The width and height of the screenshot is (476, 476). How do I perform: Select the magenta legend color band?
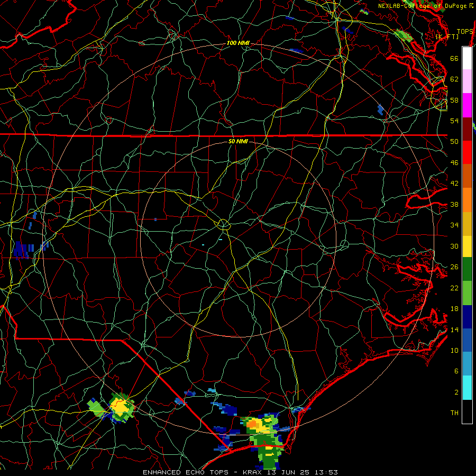pyautogui.click(x=467, y=105)
